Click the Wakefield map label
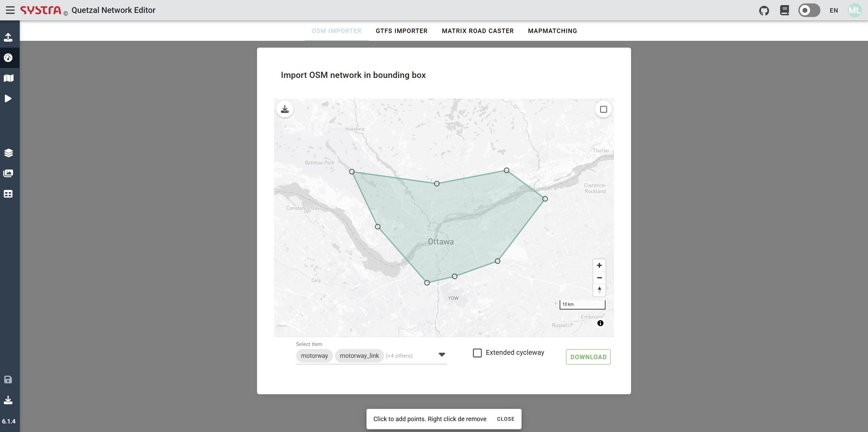The width and height of the screenshot is (868, 432). tap(355, 129)
